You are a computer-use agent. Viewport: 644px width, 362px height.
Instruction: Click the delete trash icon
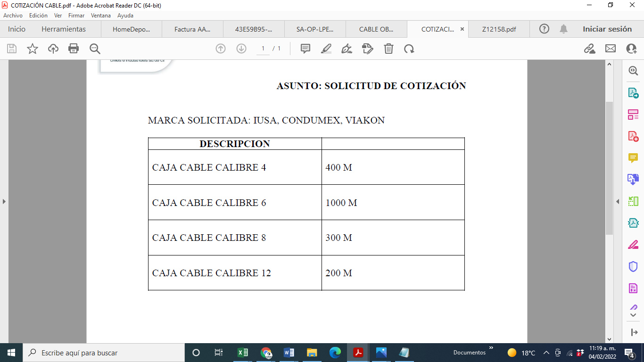pos(388,49)
